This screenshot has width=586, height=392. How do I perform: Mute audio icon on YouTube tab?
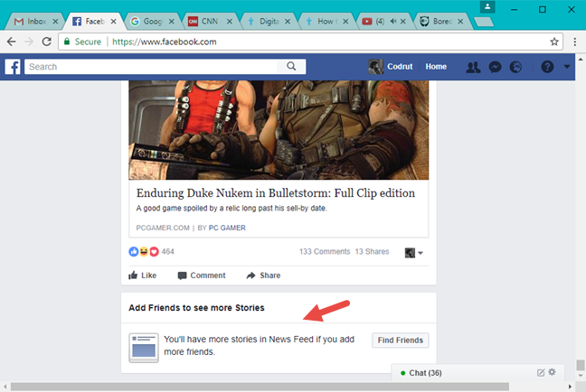393,22
